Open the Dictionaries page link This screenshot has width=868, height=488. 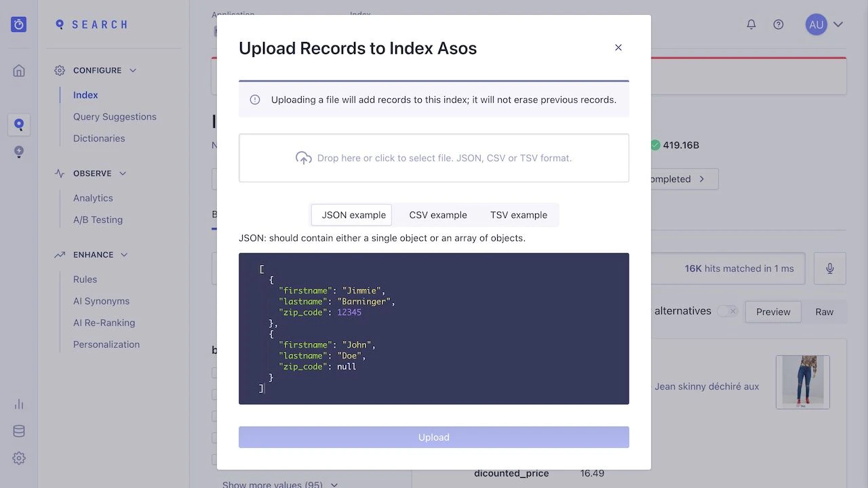(98, 138)
